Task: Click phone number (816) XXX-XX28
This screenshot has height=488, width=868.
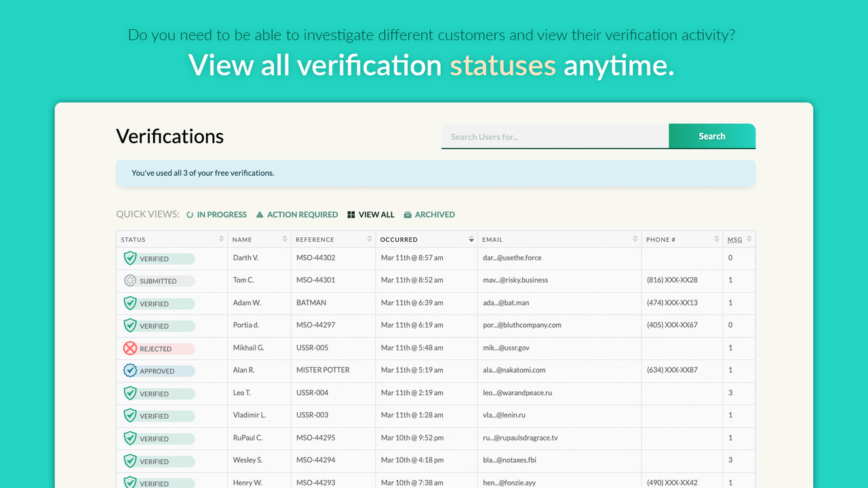Action: point(672,280)
